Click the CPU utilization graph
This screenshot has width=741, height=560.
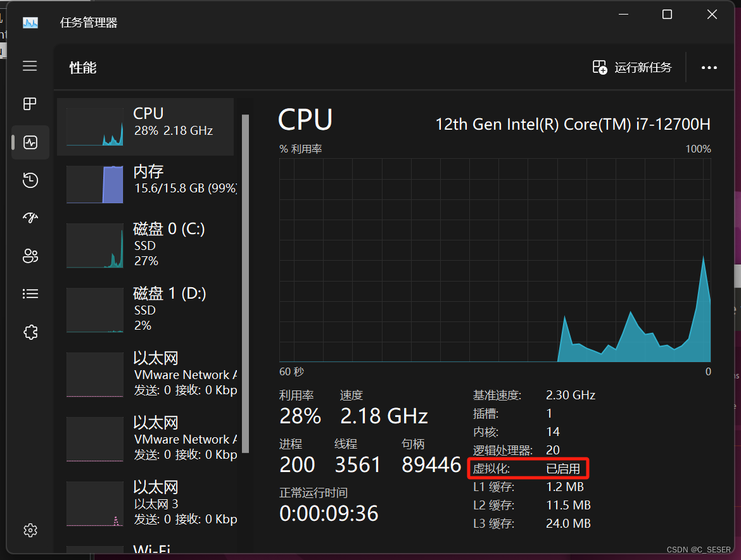495,260
